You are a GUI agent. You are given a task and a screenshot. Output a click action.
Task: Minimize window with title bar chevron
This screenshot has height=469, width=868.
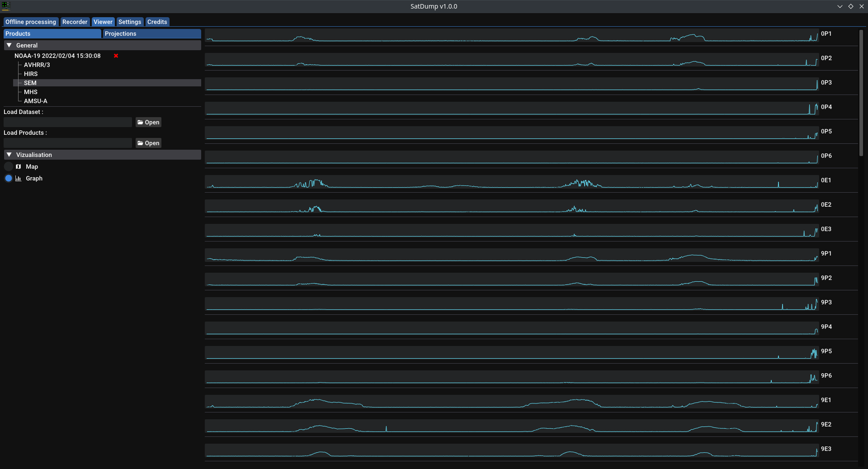840,6
